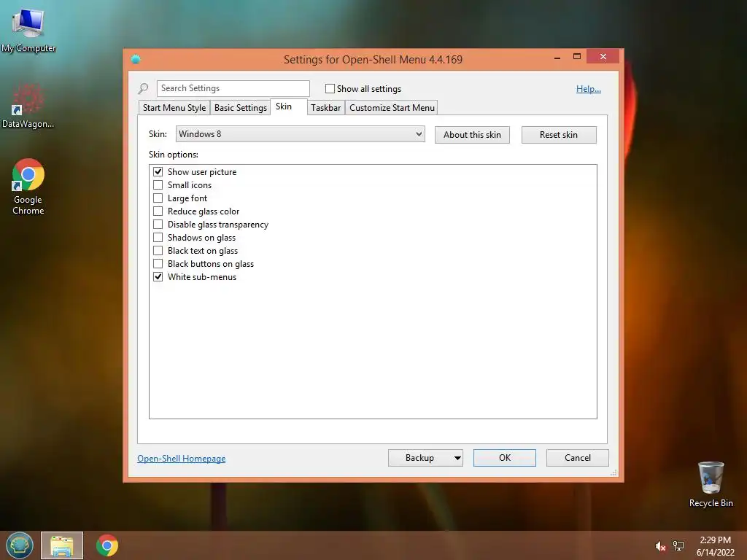Image resolution: width=747 pixels, height=560 pixels.
Task: Visit the Open-Shell Homepage link
Action: pos(182,459)
